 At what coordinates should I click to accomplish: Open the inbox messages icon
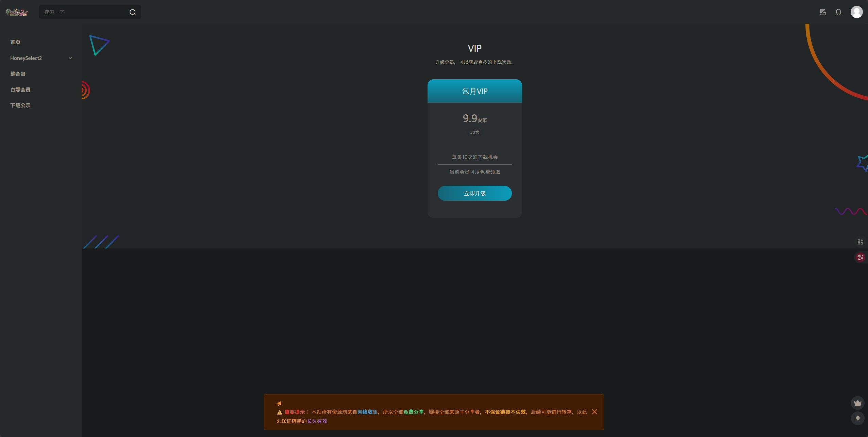(x=823, y=12)
